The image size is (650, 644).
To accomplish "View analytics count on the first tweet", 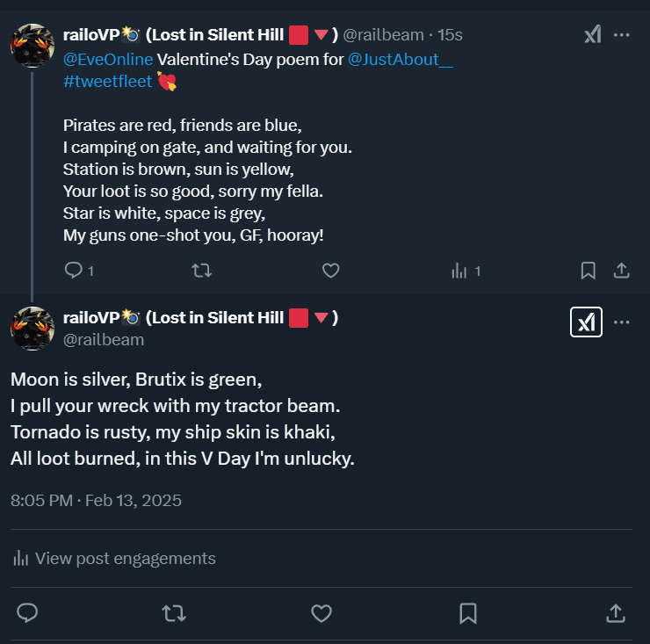I will coord(466,271).
